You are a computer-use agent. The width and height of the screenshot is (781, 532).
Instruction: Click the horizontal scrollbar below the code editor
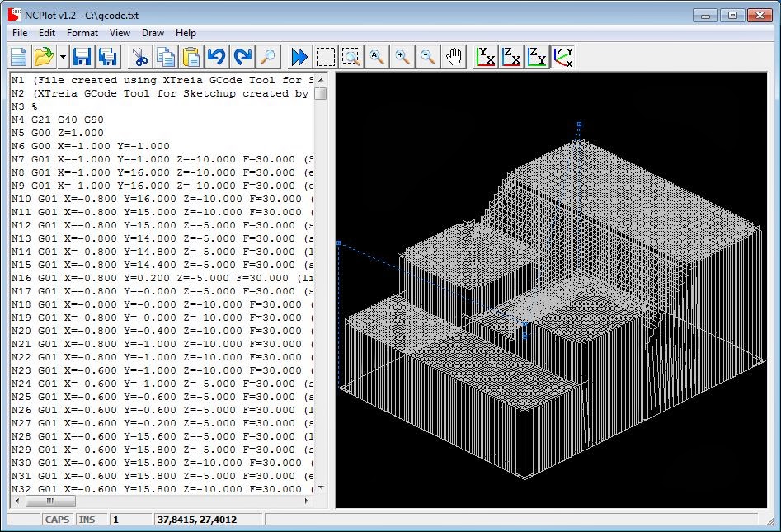coord(50,501)
